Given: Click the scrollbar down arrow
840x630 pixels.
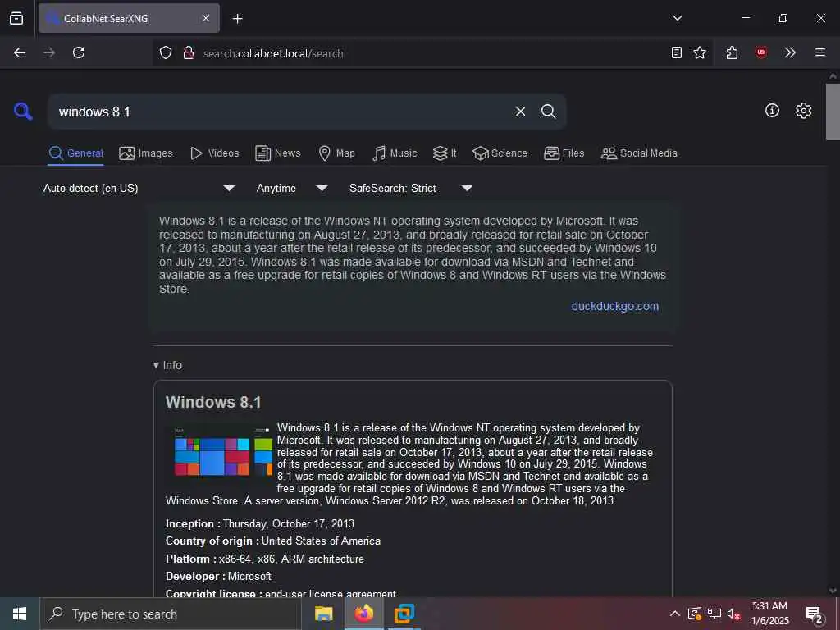Looking at the screenshot, I should click(x=833, y=591).
